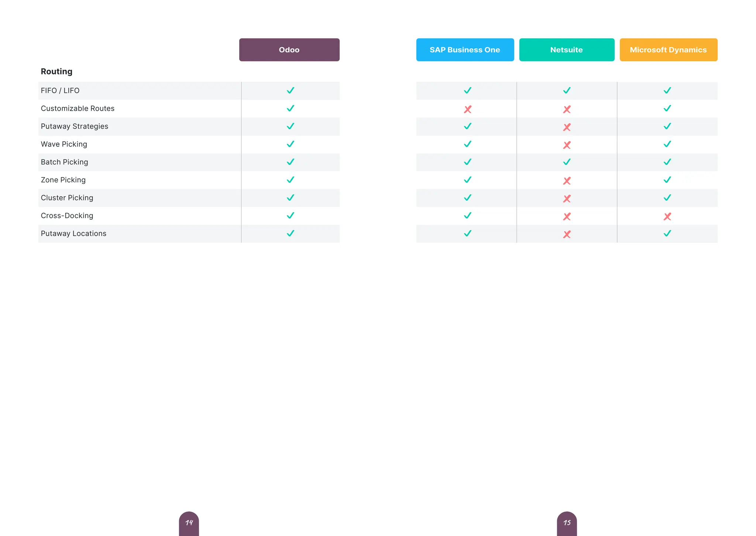
Task: Click Microsoft Dynamics checkmark for Putaway Strategies
Action: (667, 126)
